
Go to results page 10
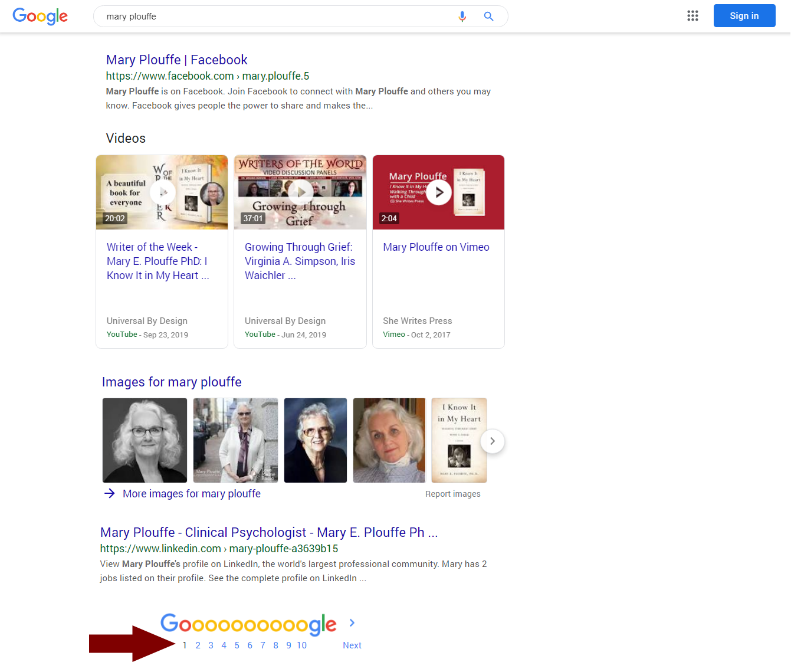[301, 645]
